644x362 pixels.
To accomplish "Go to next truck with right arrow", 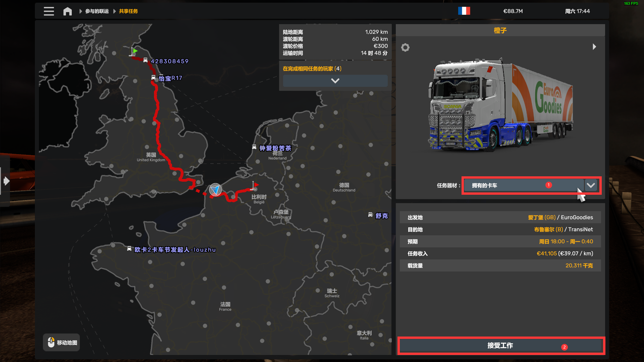I will coord(594,47).
